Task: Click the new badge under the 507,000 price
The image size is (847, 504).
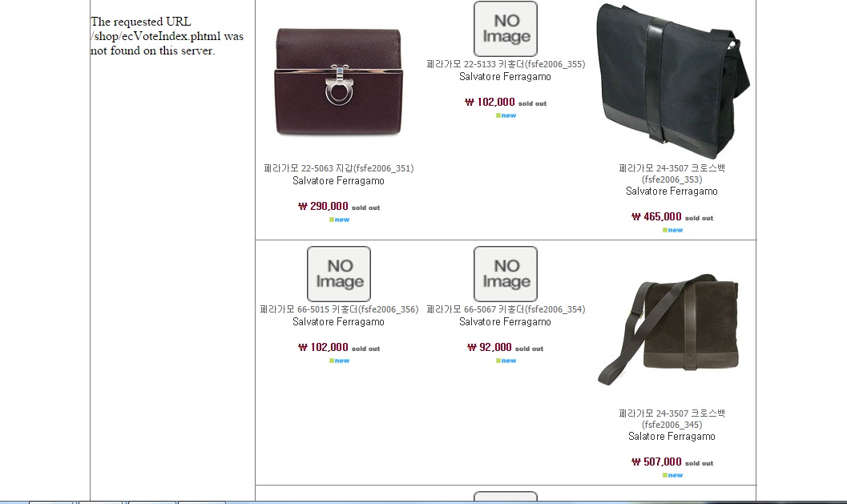Action: click(x=672, y=475)
